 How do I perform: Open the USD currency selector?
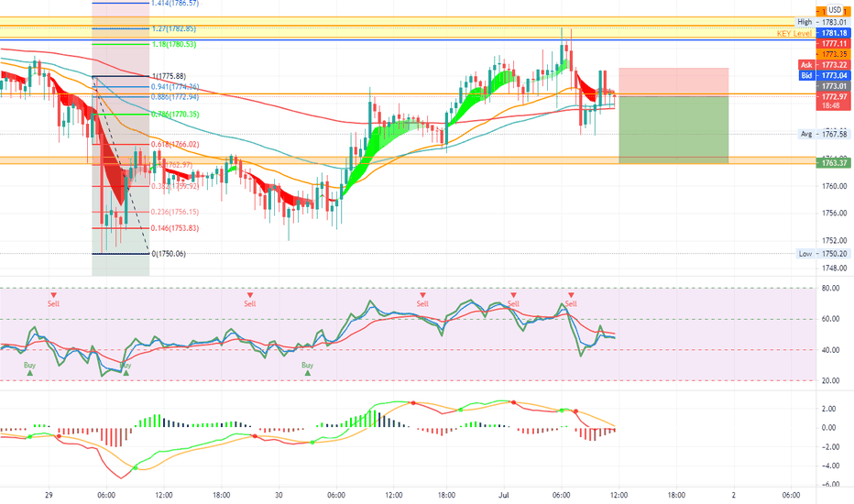tap(835, 10)
